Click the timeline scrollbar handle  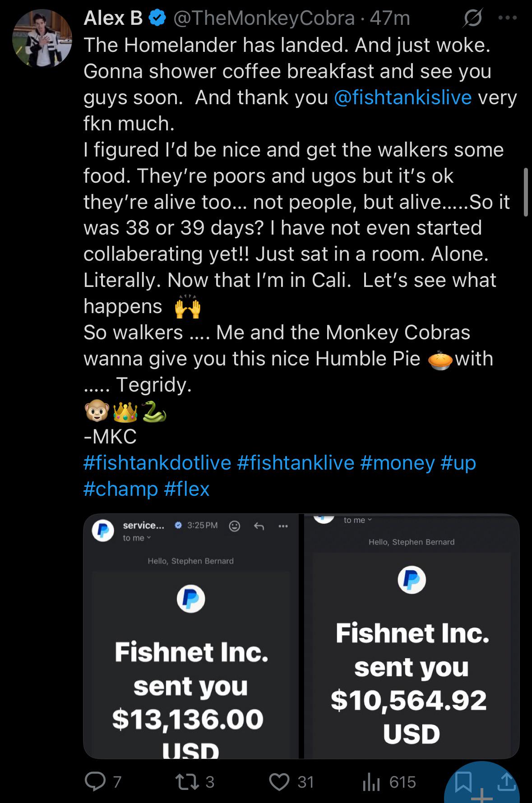point(525,192)
